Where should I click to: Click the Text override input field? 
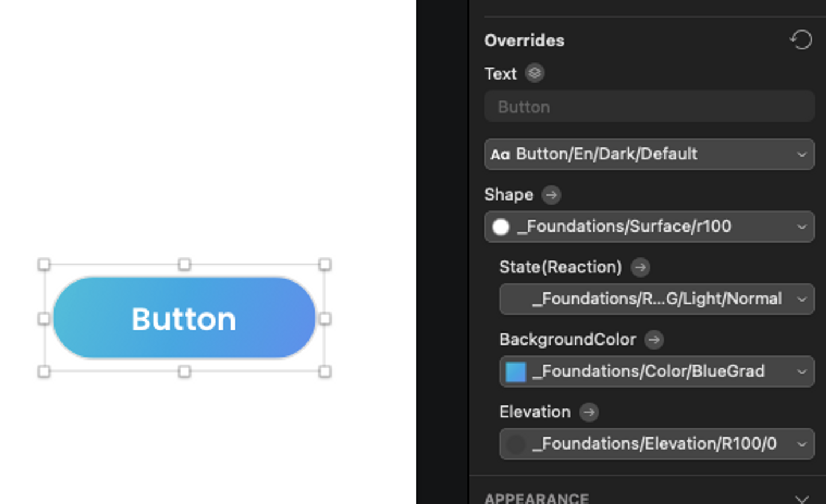[x=649, y=107]
